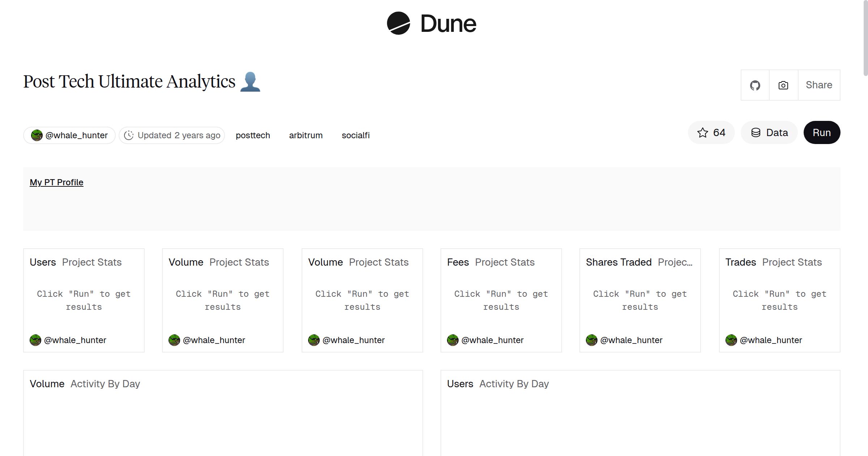Star the dashboard with 64 stars
This screenshot has height=456, width=868.
click(711, 133)
